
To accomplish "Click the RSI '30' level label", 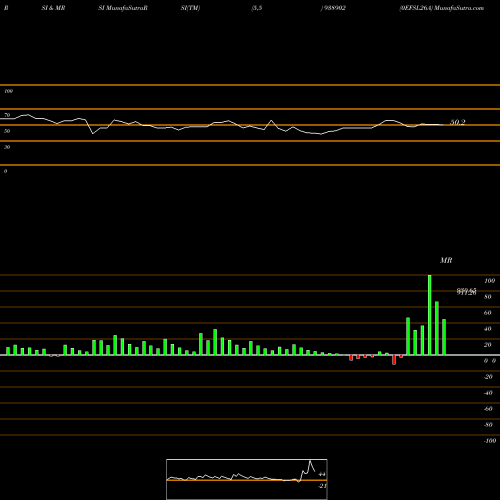I will (7, 147).
